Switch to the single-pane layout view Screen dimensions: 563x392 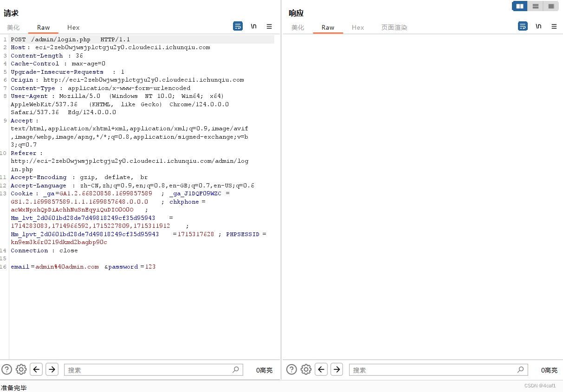tap(551, 6)
